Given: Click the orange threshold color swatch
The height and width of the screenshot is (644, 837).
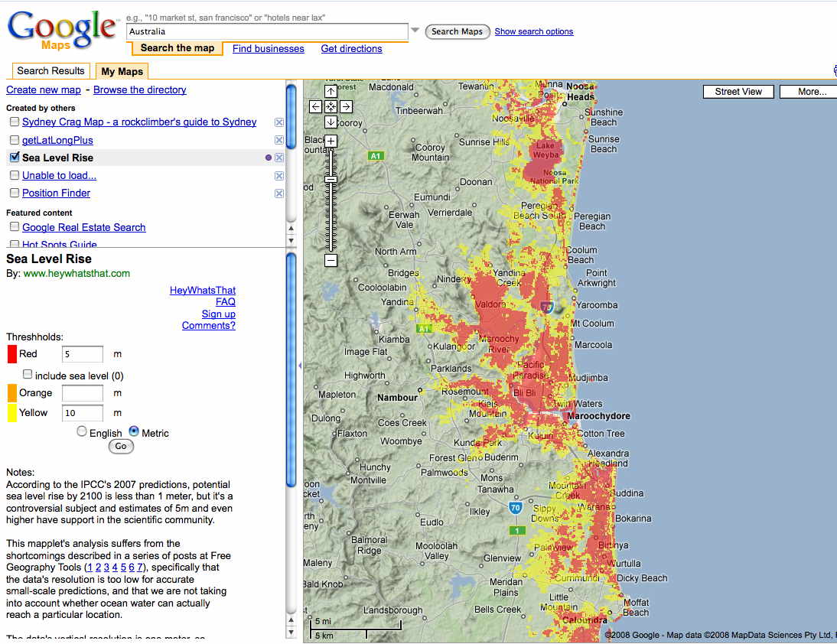Looking at the screenshot, I should point(11,393).
